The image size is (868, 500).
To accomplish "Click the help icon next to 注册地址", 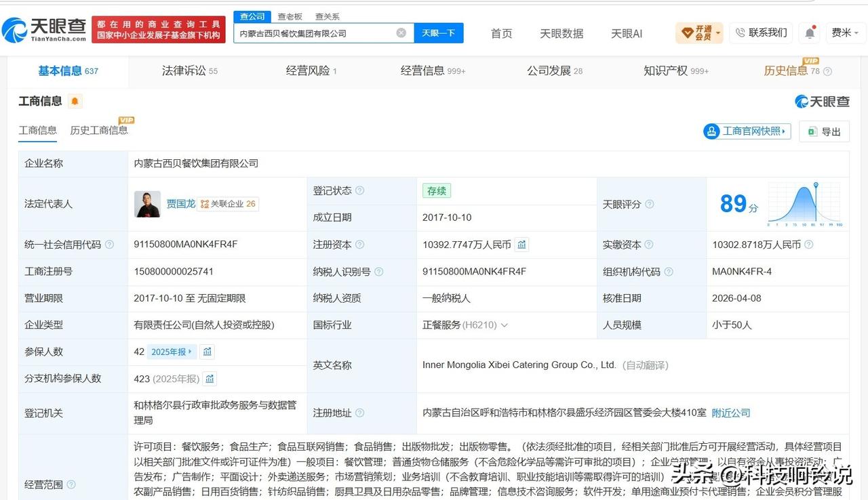I will 359,413.
